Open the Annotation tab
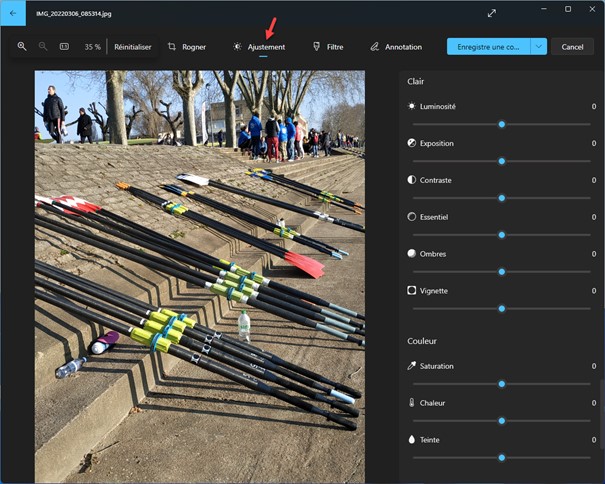This screenshot has height=484, width=605. [x=396, y=47]
